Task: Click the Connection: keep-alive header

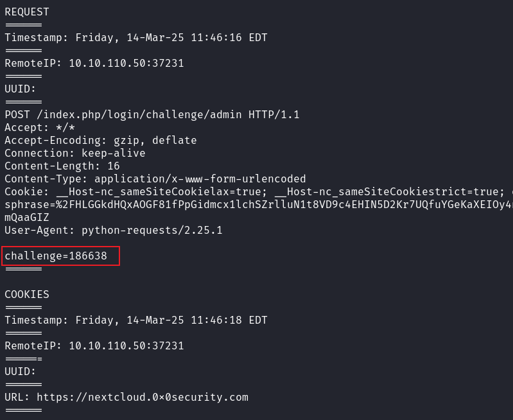Action: click(74, 153)
